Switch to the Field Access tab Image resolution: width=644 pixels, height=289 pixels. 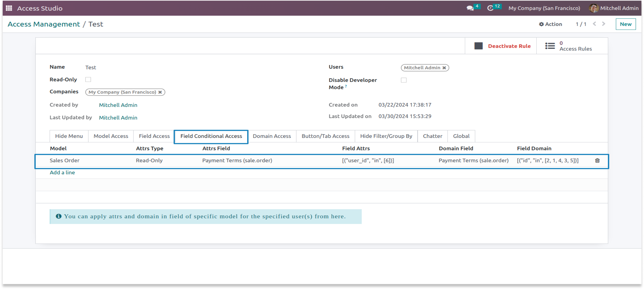(x=154, y=136)
